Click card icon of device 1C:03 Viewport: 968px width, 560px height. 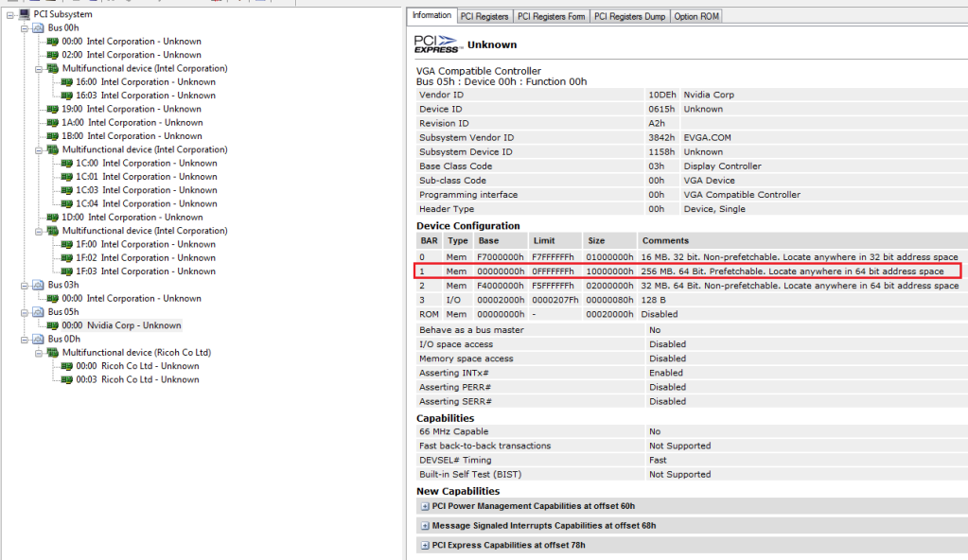66,191
